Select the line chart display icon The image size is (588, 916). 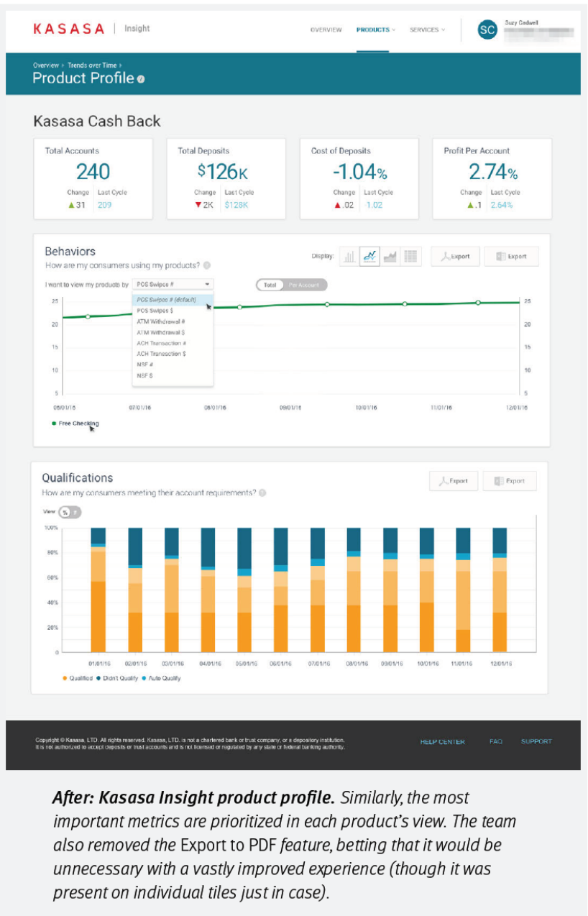[369, 257]
